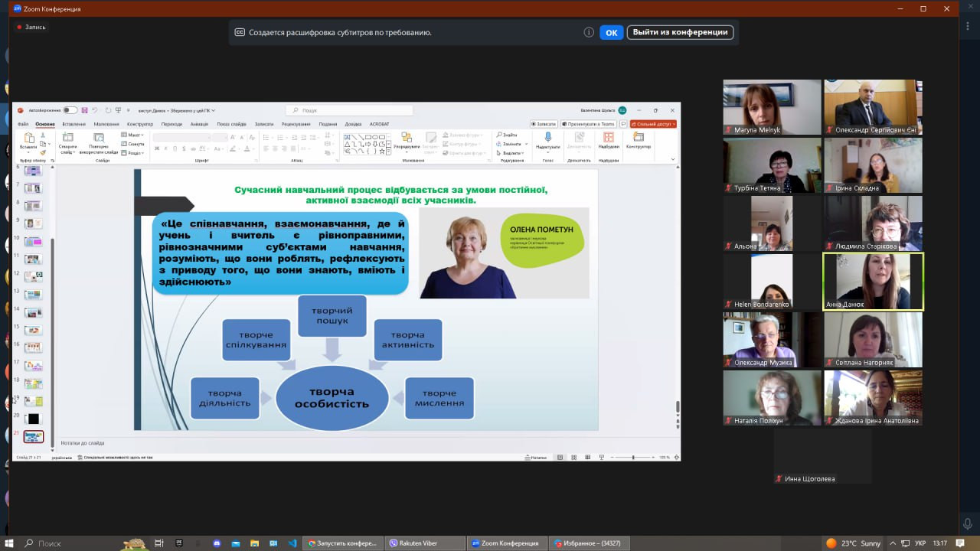
Task: Expand the Спільний доступ dropdown
Action: [653, 124]
